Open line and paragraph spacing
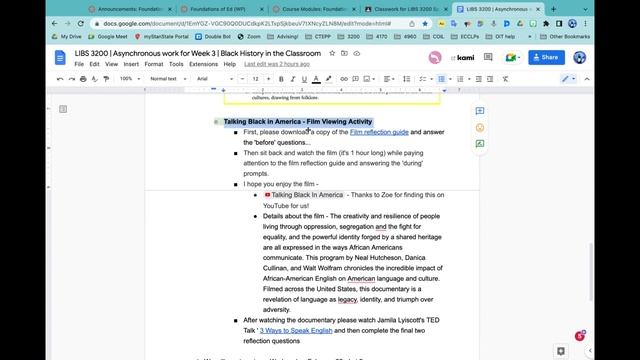 click(407, 79)
